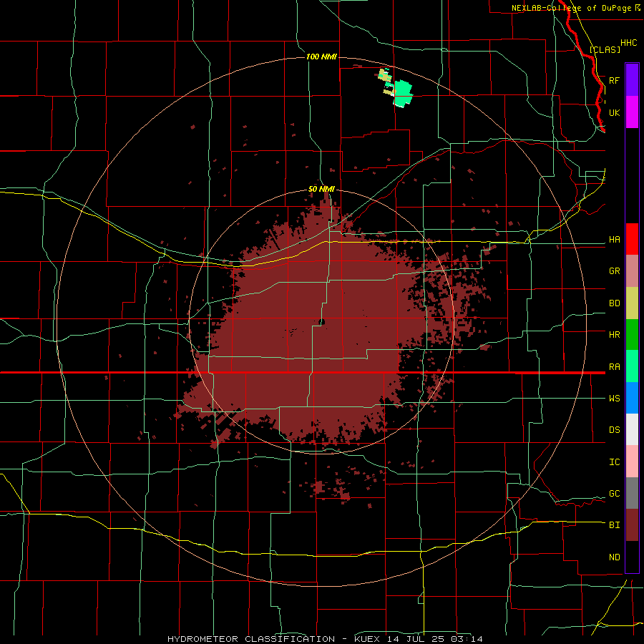
Task: Click the 'NEXLAB-College of DuPage' text
Action: coord(572,8)
